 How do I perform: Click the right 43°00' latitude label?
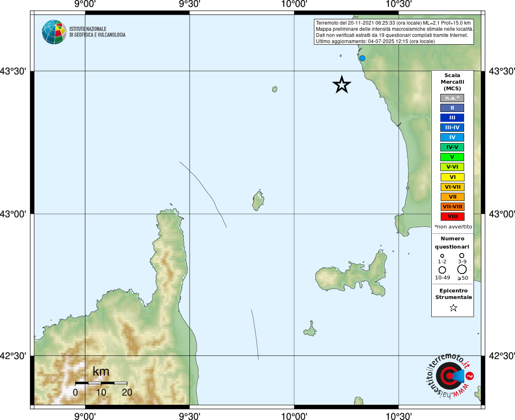point(501,214)
